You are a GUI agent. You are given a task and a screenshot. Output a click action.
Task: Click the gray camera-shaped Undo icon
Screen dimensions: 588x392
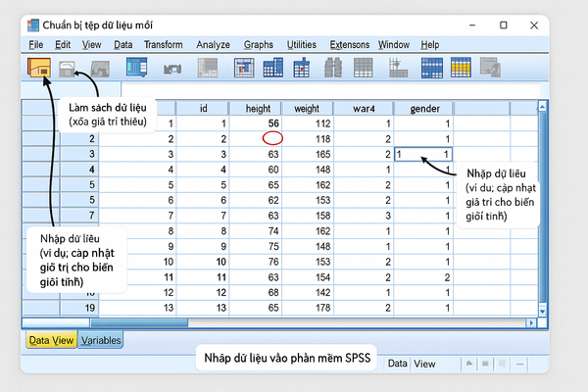(172, 69)
